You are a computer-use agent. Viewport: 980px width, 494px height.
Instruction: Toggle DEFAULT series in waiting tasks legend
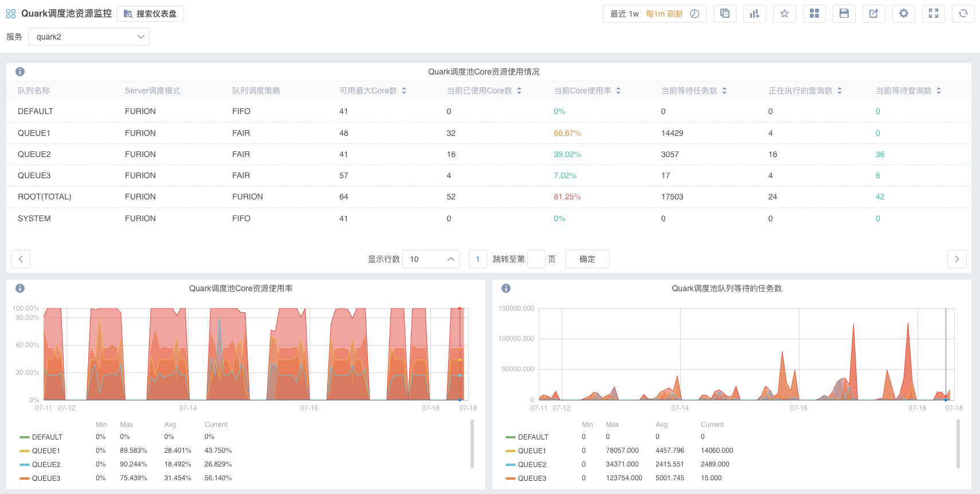[x=527, y=437]
